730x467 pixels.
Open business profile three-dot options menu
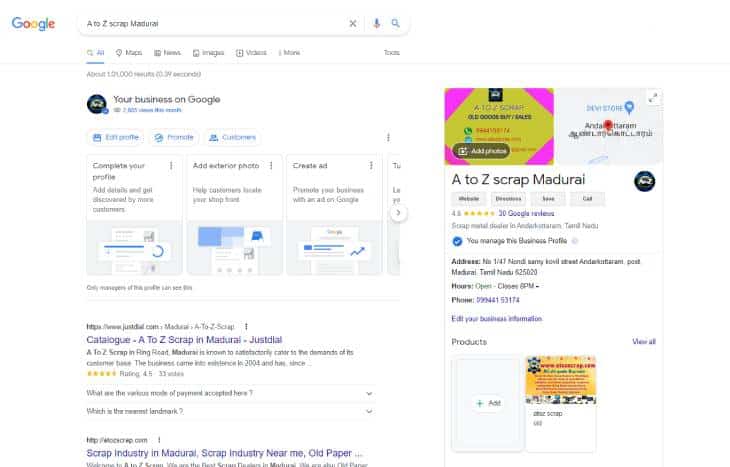(388, 137)
